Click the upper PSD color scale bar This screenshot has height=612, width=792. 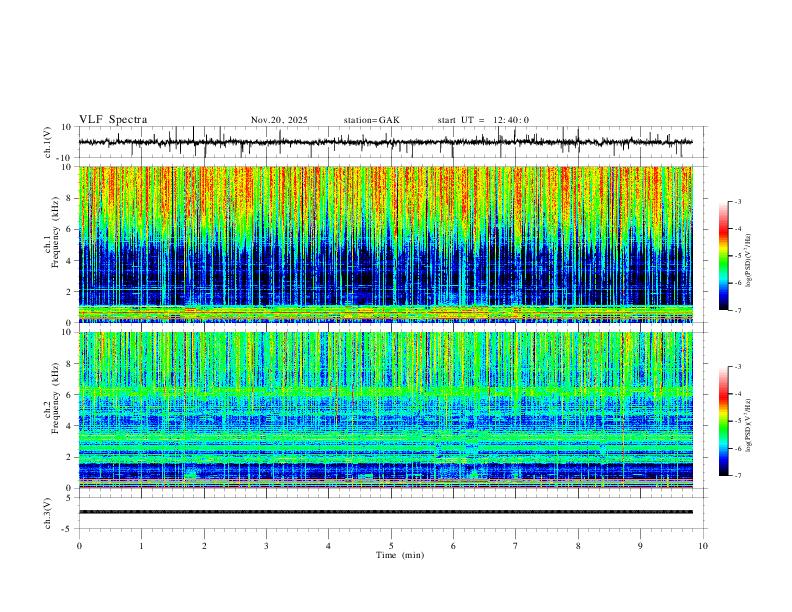pos(724,256)
